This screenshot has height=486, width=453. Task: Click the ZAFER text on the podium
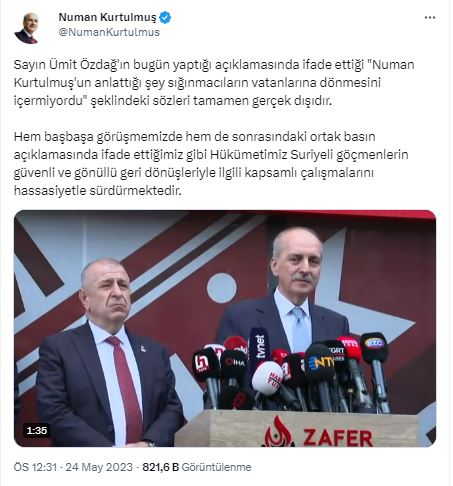338,438
